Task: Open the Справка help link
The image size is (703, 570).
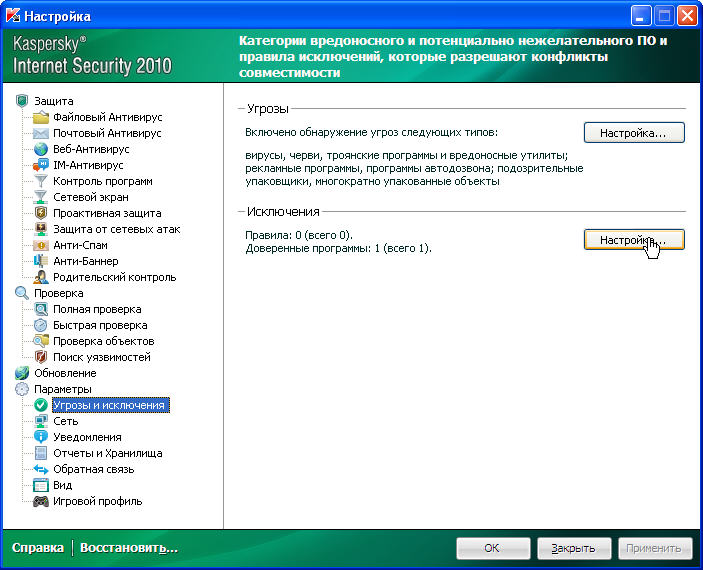Action: coord(38,548)
